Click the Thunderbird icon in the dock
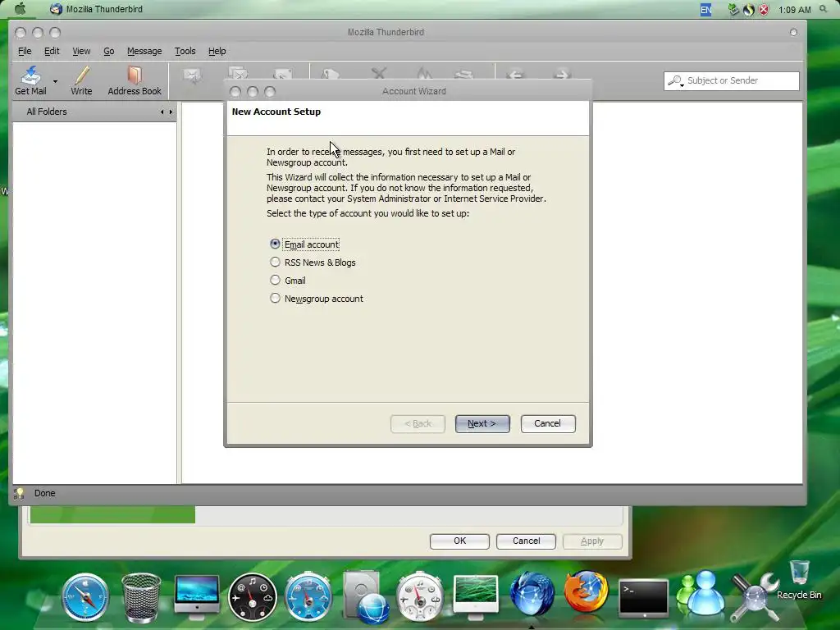Viewport: 840px width, 630px height. point(532,594)
